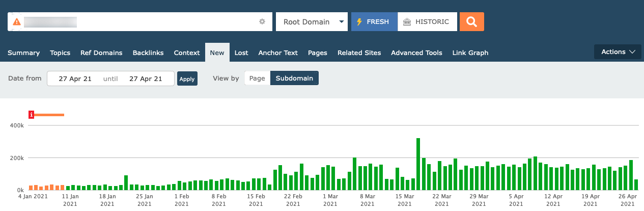Click the red info marker on chart
Image resolution: width=644 pixels, height=211 pixels.
(32, 115)
